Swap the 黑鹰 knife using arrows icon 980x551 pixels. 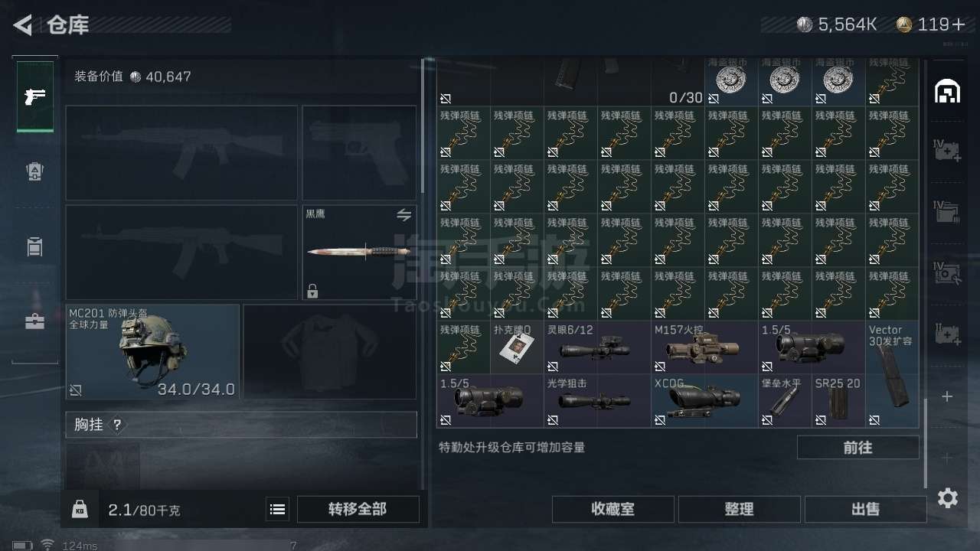pos(403,216)
